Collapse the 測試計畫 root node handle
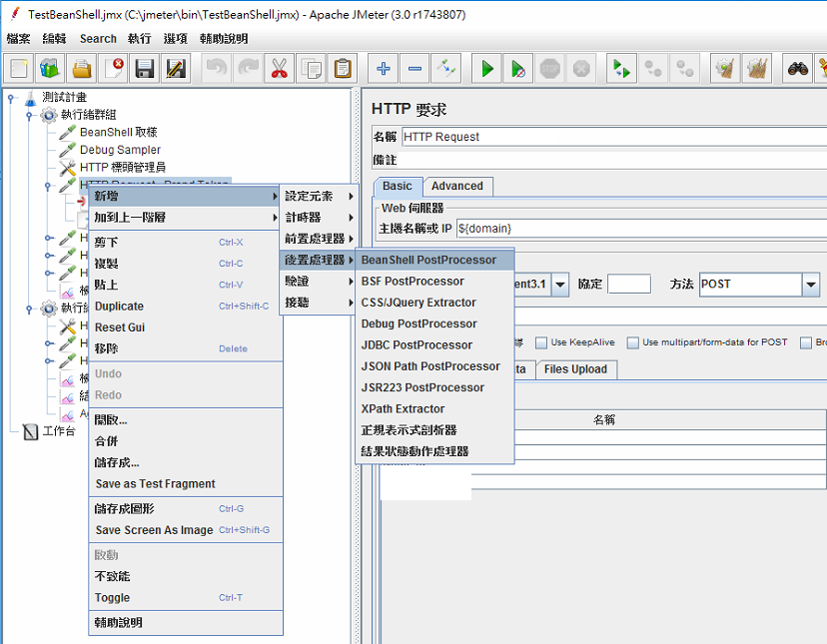Image resolution: width=827 pixels, height=644 pixels. (x=11, y=98)
